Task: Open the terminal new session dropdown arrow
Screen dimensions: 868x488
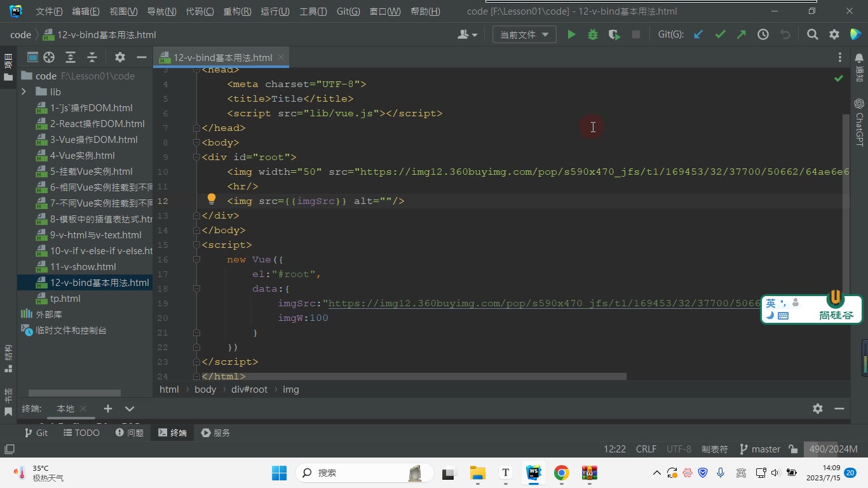Action: coord(130,409)
